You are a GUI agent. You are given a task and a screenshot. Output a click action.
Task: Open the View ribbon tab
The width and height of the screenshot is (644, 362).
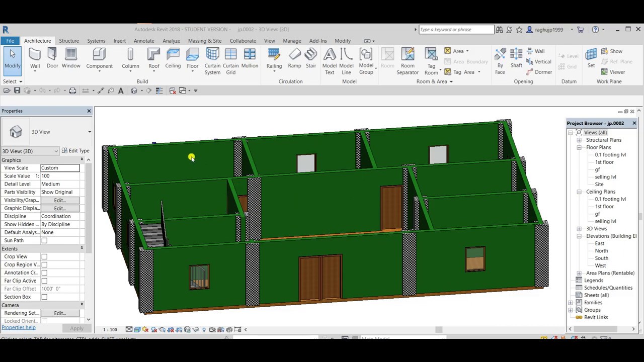tap(270, 41)
